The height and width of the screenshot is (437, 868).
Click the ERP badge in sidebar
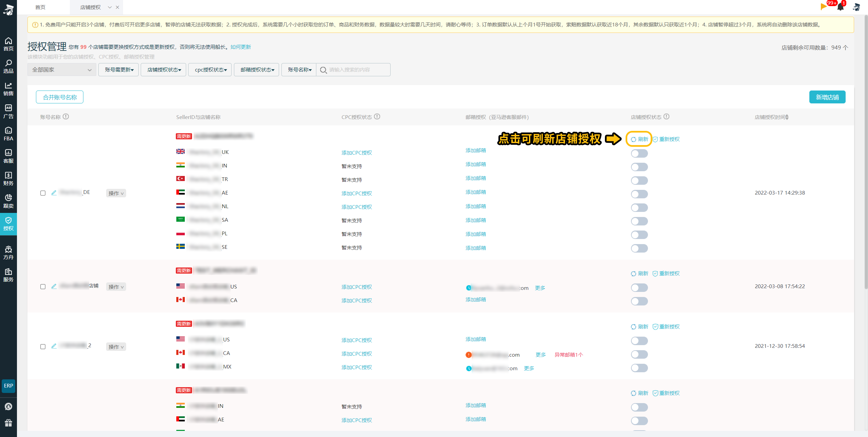tap(8, 386)
